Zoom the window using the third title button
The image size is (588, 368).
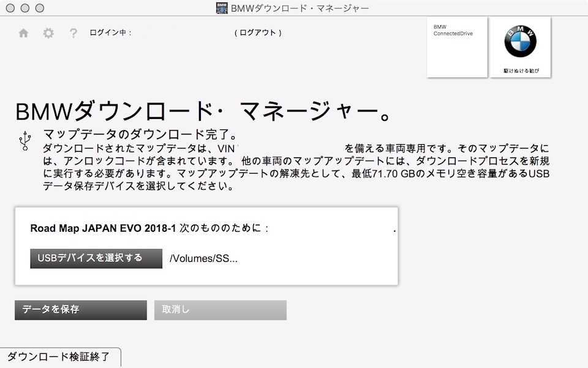[x=39, y=8]
